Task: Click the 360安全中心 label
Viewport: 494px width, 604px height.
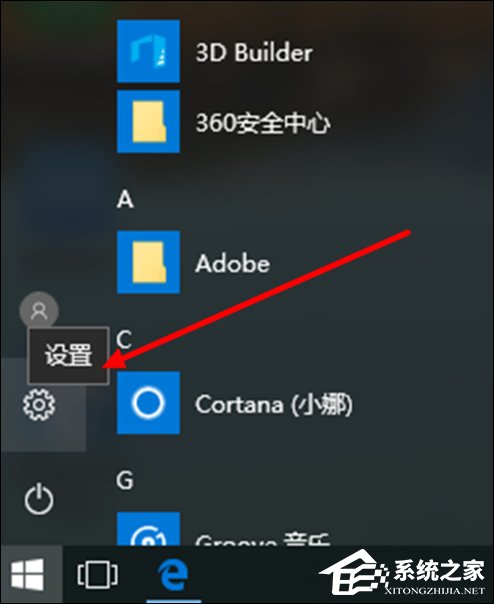Action: (263, 123)
